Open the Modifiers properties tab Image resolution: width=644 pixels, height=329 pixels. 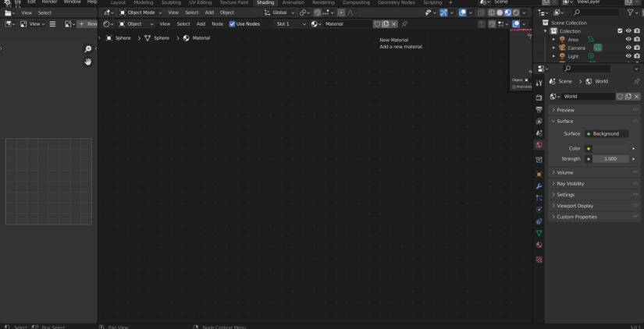(539, 186)
